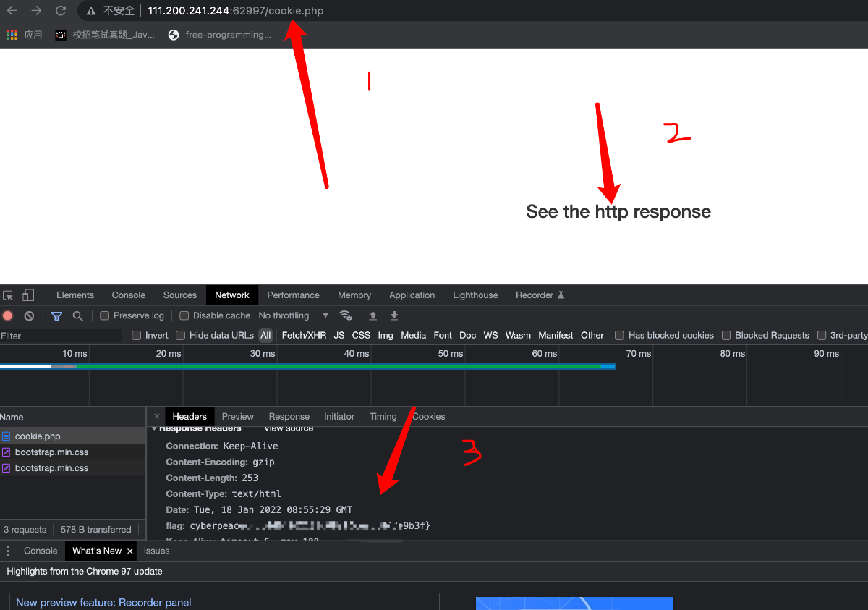Select the cookie.php request row

[72, 436]
